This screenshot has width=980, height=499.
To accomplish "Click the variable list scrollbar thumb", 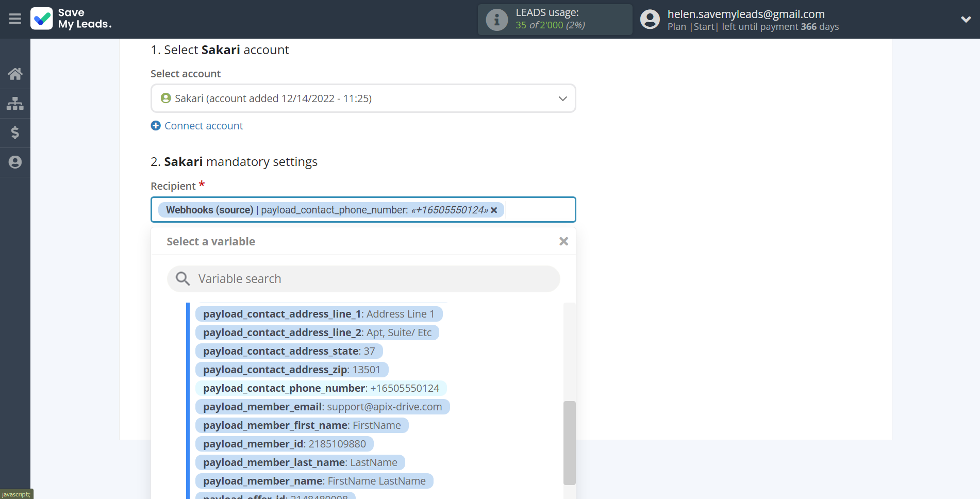I will pos(569,443).
